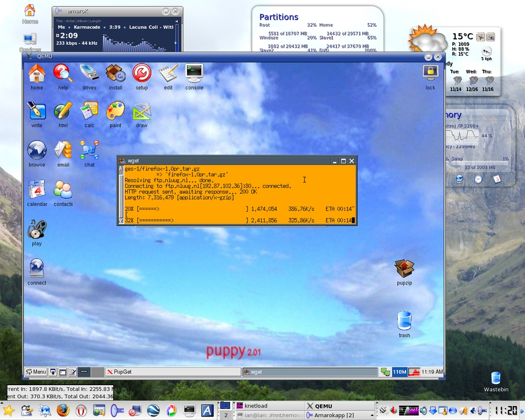
Task: Open the Puppy Menu button
Action: [x=36, y=372]
